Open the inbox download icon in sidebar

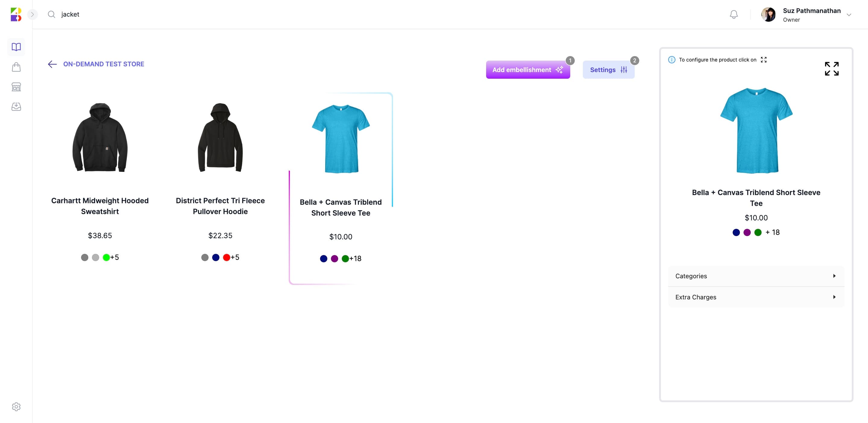(16, 107)
